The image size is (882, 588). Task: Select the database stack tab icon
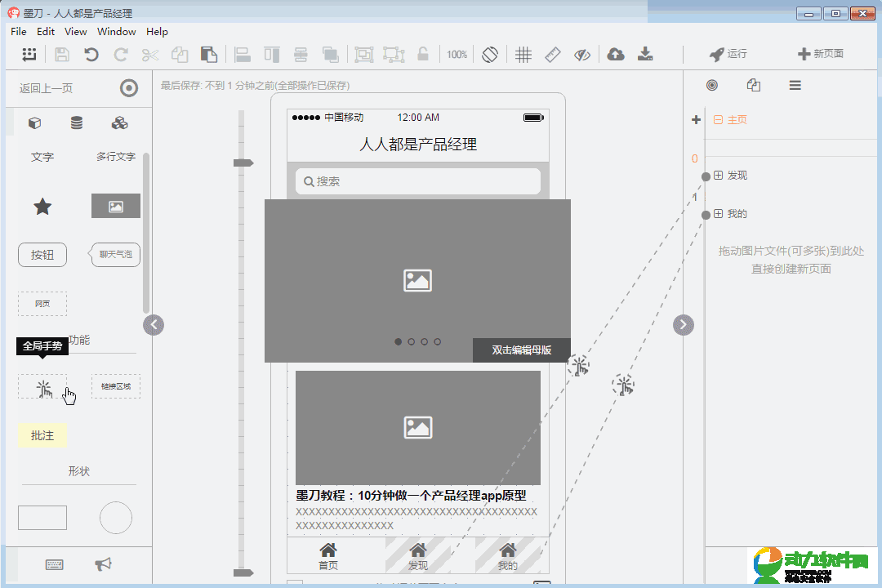(77, 122)
